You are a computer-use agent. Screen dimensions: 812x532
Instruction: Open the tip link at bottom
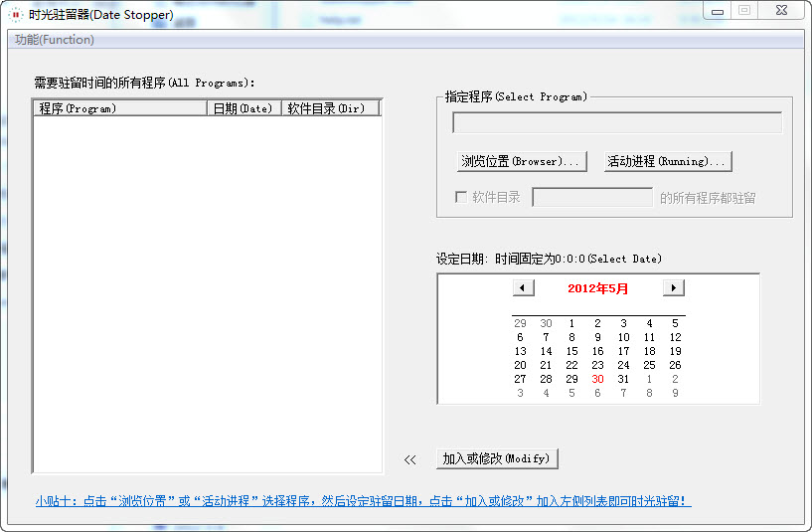point(363,501)
